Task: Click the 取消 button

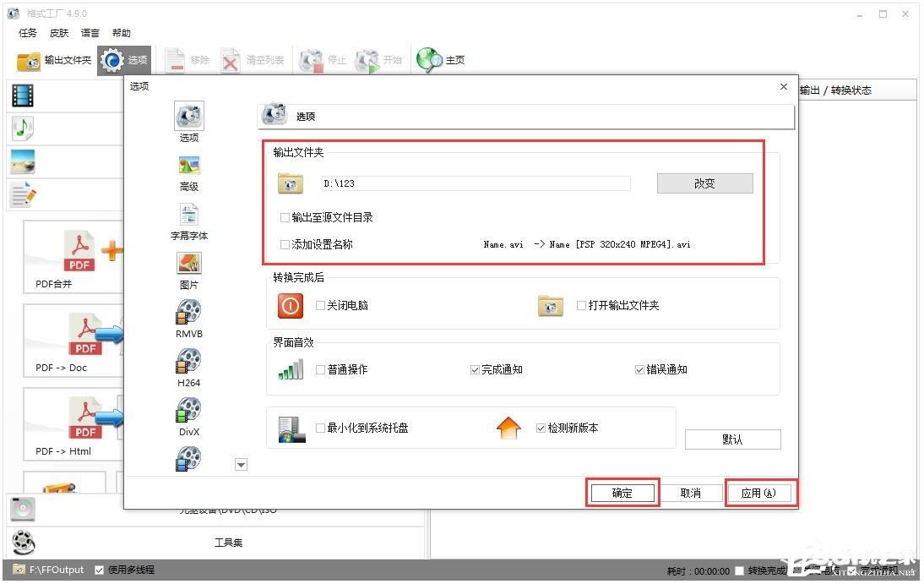Action: 691,494
